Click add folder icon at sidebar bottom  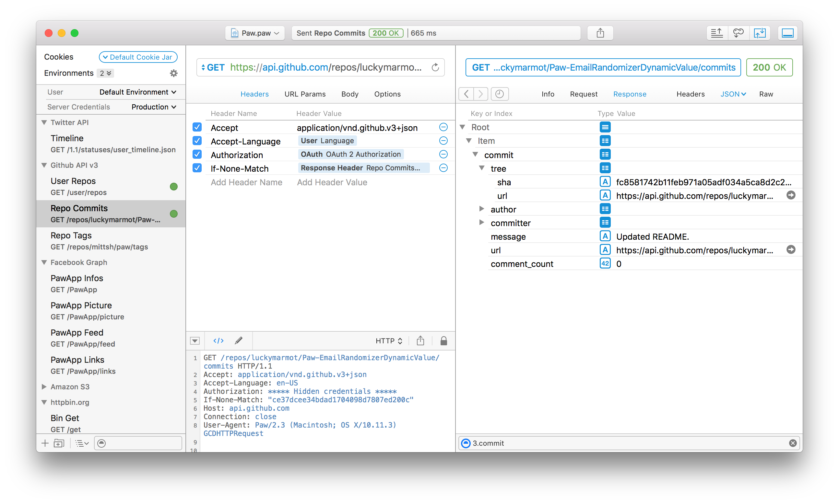[x=59, y=443]
